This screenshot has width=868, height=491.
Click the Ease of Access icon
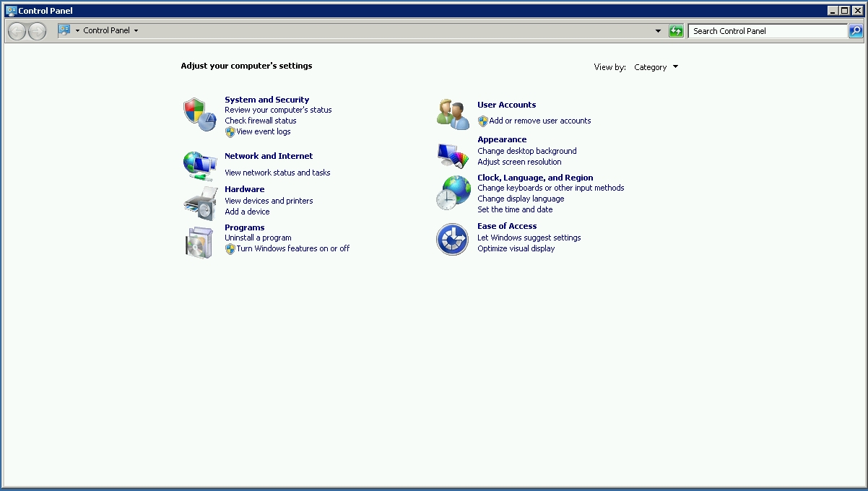coord(453,239)
